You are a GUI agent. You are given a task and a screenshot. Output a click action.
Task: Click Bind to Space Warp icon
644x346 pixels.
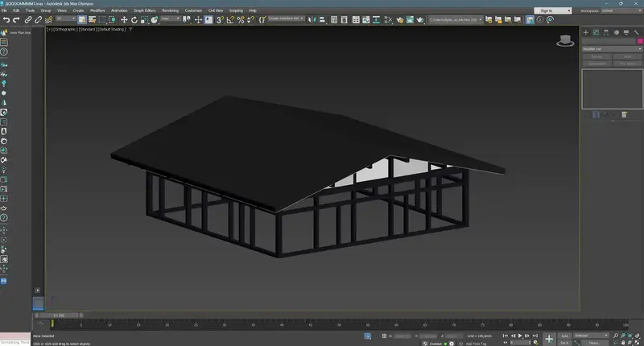(49, 19)
